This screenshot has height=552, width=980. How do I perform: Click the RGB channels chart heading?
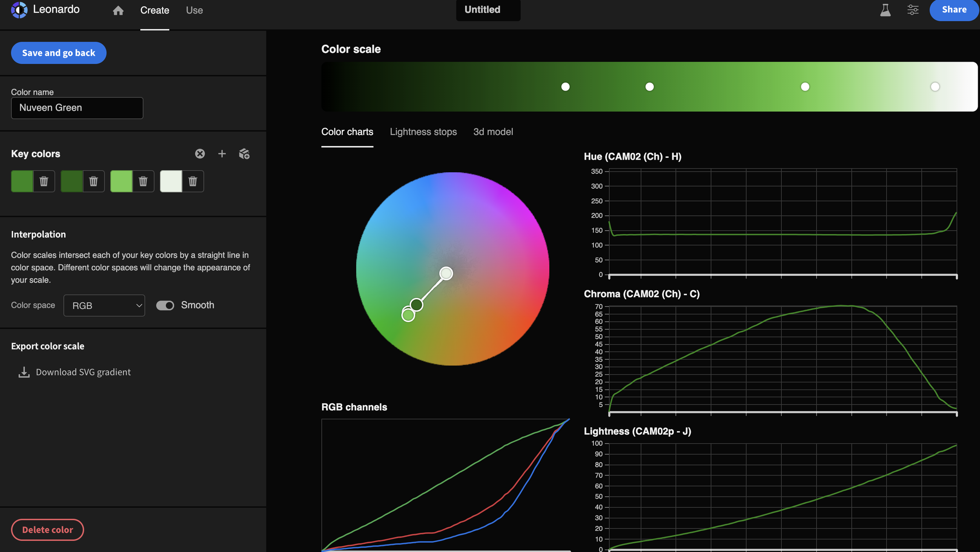click(x=354, y=407)
